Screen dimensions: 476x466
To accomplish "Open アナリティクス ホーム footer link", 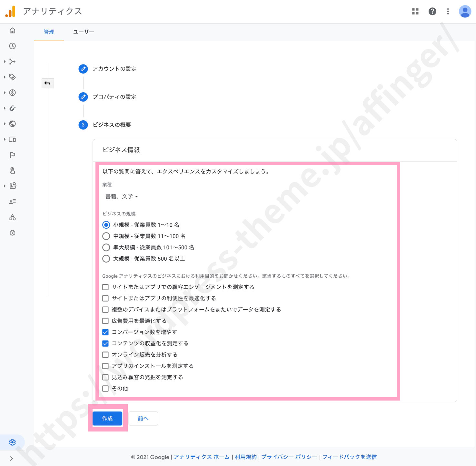I will [x=202, y=457].
